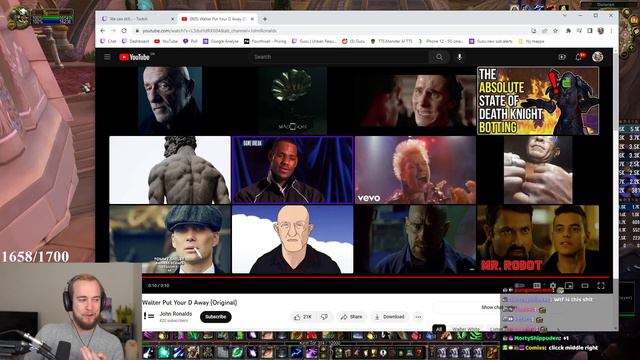Screen dimensions: 640x360
Task: Open the flat cap cigarette man thumbnail
Action: pos(170,239)
